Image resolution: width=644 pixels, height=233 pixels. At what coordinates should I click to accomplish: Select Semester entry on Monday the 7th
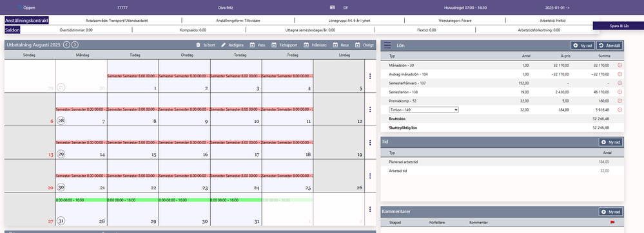81,109
